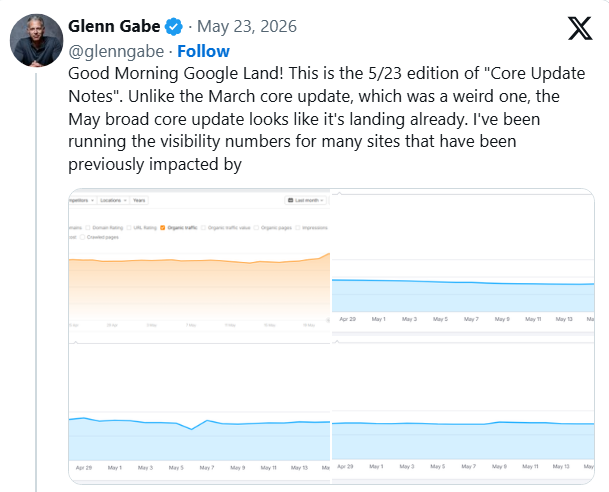Click the Glenn Gabe display name
This screenshot has height=492, width=609.
tap(114, 26)
